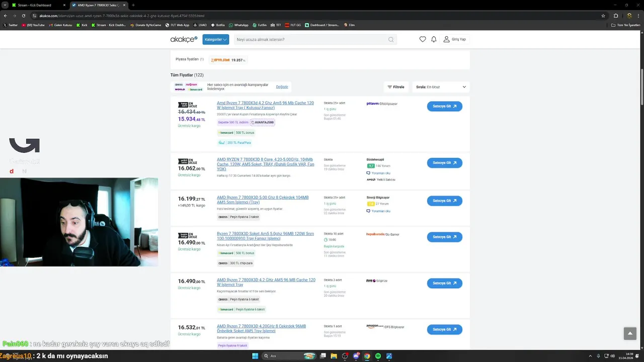
Task: Click the Piyasa fiyatları 19.357 TL market price
Action: tap(228, 60)
